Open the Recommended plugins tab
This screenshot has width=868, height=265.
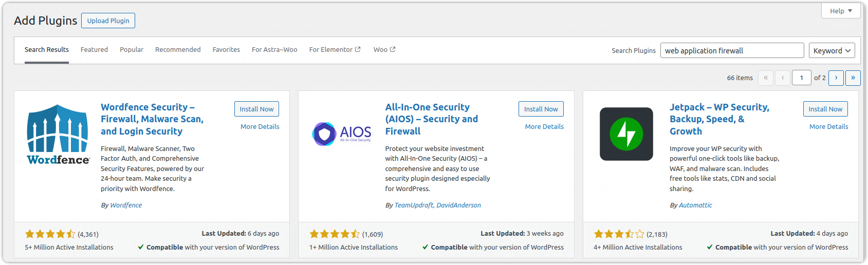click(178, 50)
